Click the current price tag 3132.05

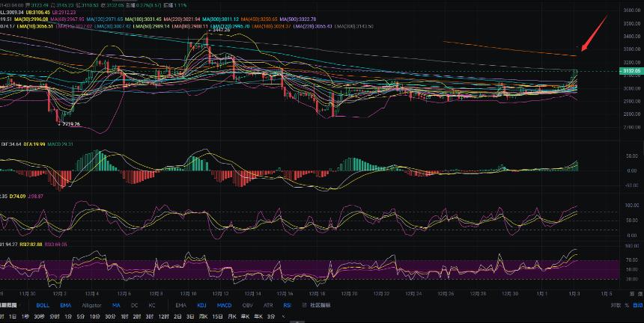point(631,71)
